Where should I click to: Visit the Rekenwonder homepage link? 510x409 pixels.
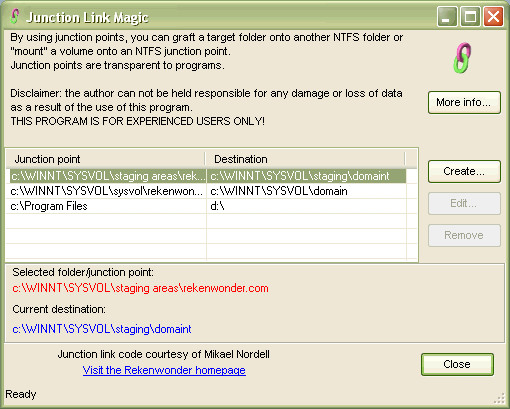[x=164, y=370]
